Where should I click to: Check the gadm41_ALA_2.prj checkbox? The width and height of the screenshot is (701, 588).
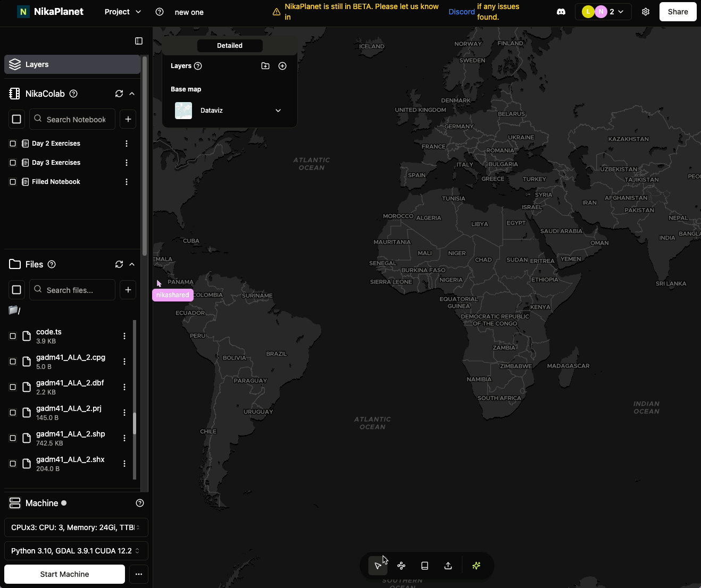(x=13, y=413)
